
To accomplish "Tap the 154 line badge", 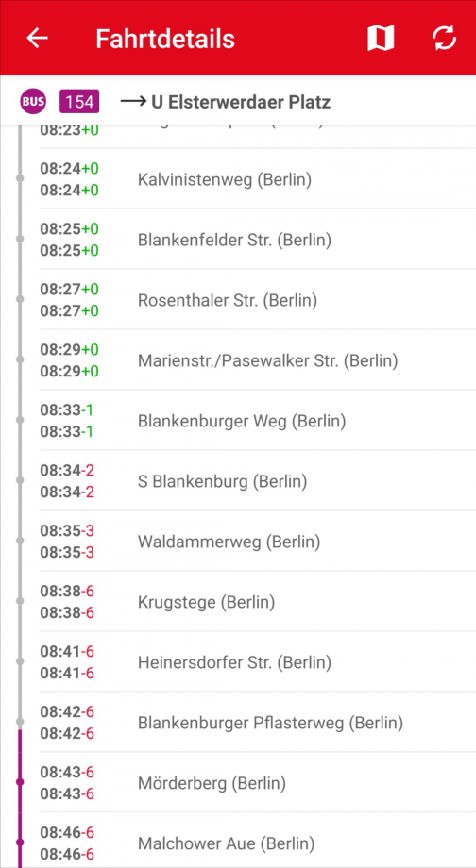I will point(79,102).
